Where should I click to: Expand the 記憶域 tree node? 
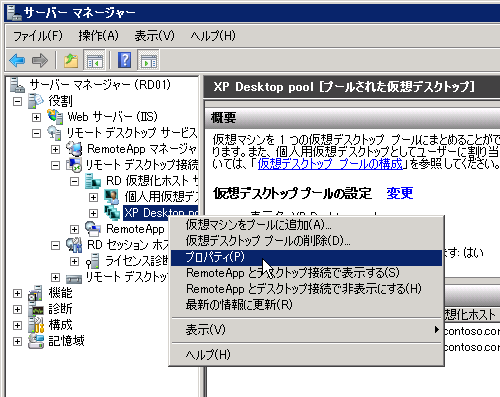coord(17,341)
